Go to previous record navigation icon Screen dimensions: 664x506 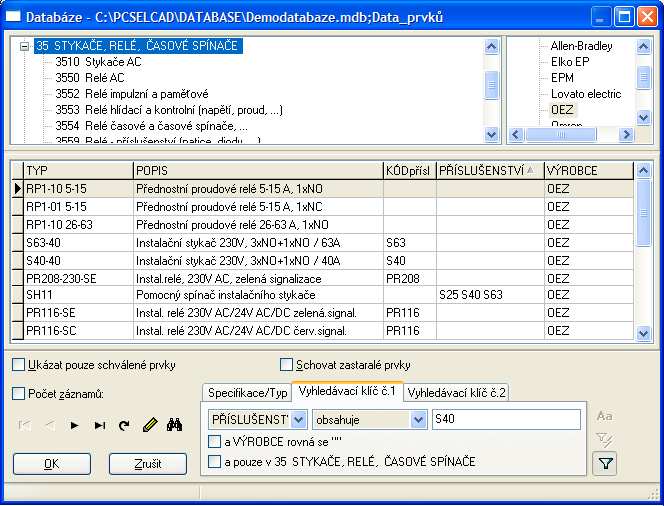coord(50,425)
